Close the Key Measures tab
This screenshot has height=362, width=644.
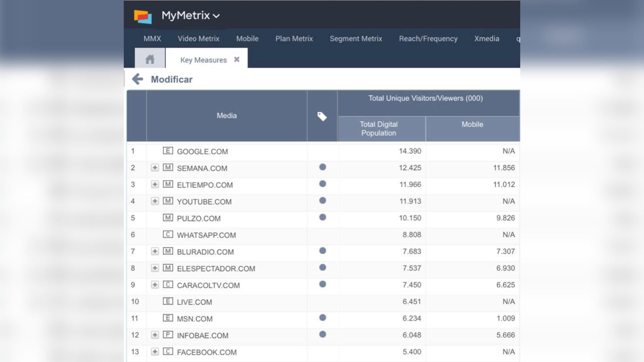click(x=237, y=59)
